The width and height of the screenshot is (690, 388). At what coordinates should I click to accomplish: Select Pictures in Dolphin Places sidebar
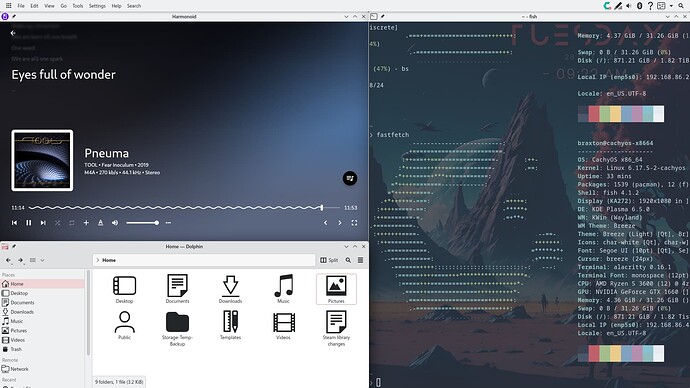(x=42, y=330)
